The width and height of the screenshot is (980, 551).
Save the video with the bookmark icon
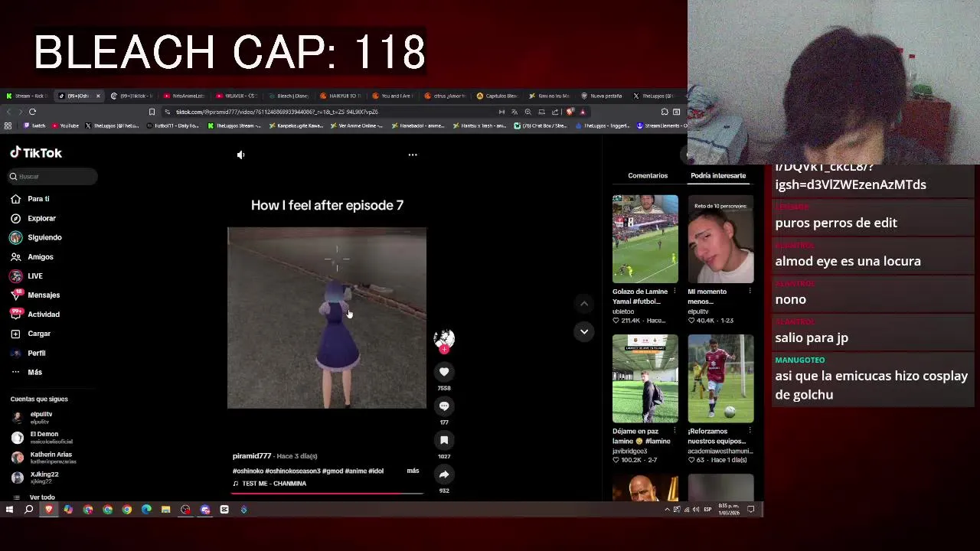tap(444, 440)
